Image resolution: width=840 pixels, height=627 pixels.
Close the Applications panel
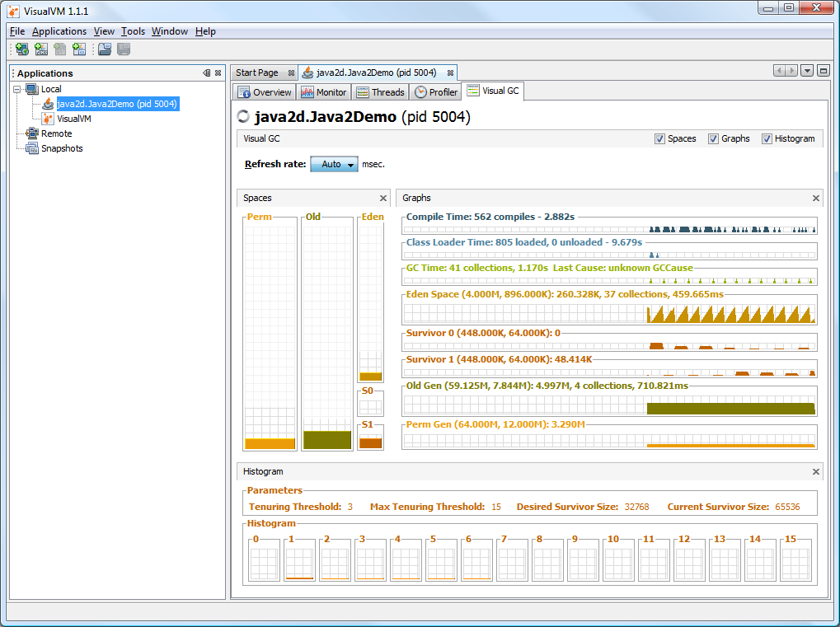pyautogui.click(x=218, y=73)
